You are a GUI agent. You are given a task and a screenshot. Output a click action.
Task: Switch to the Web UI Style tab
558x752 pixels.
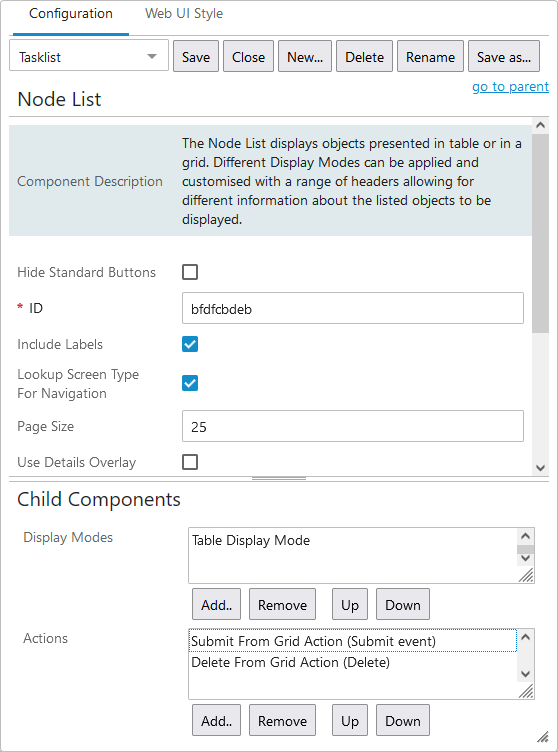click(184, 13)
